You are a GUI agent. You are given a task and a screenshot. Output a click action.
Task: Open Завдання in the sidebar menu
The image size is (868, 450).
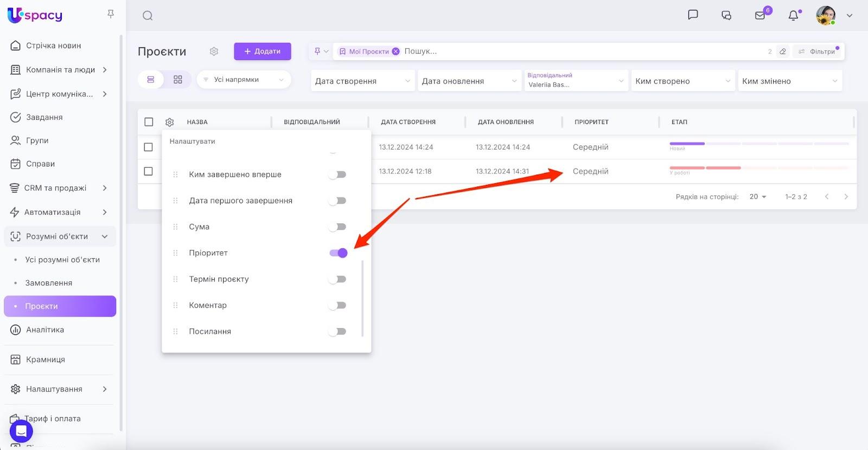tap(44, 117)
